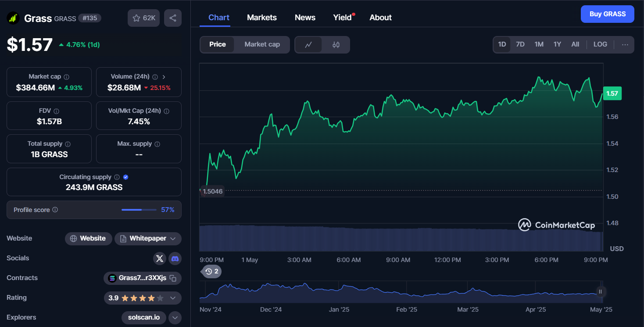Click the Circulating supply info icon
The width and height of the screenshot is (644, 327).
point(117,177)
